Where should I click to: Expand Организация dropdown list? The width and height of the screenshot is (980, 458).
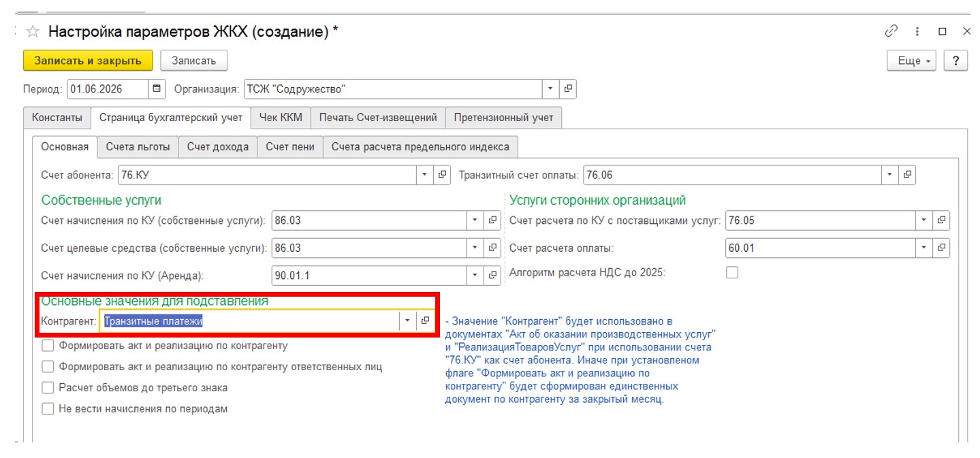pyautogui.click(x=551, y=88)
